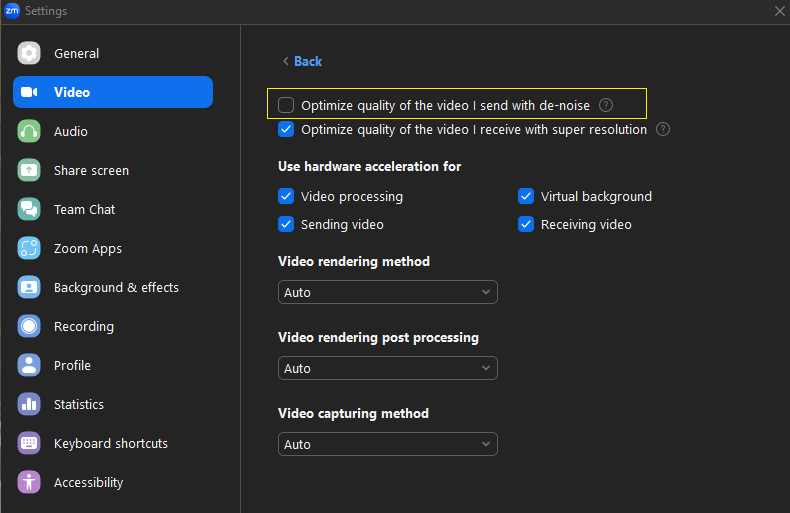
Task: Click the Team Chat icon
Action: (29, 210)
